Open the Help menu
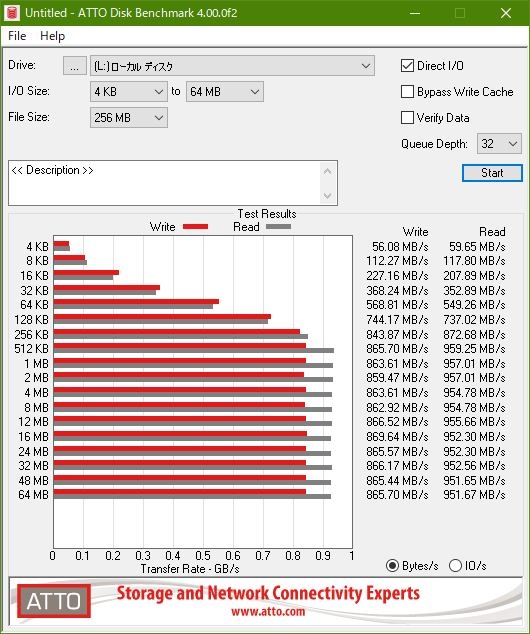 (53, 36)
